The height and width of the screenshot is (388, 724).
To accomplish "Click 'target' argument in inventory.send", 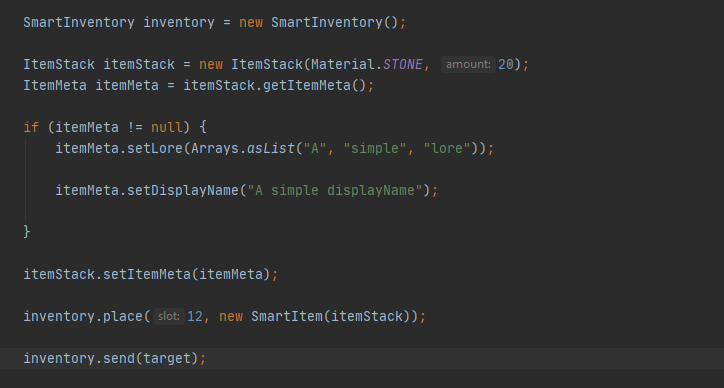I will 167,359.
